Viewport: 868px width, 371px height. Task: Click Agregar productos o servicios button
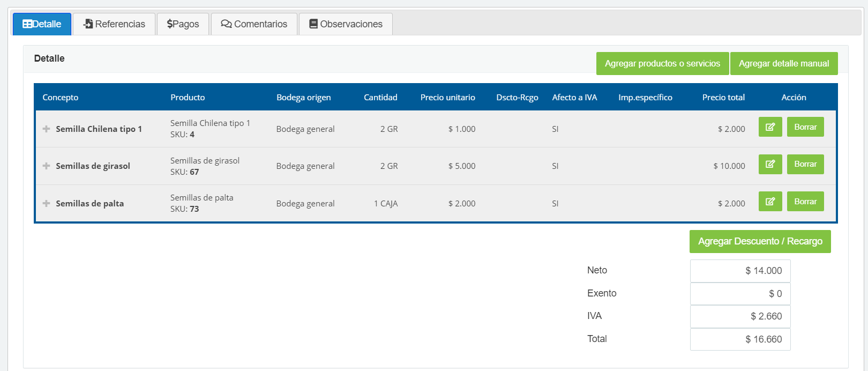coord(662,63)
